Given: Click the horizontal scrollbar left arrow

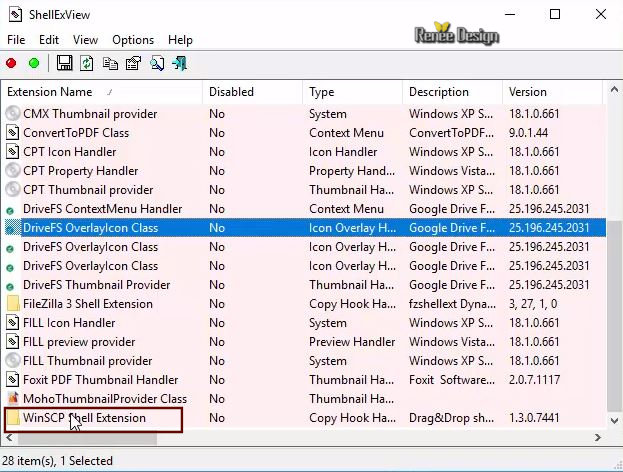Looking at the screenshot, I should click(9, 437).
